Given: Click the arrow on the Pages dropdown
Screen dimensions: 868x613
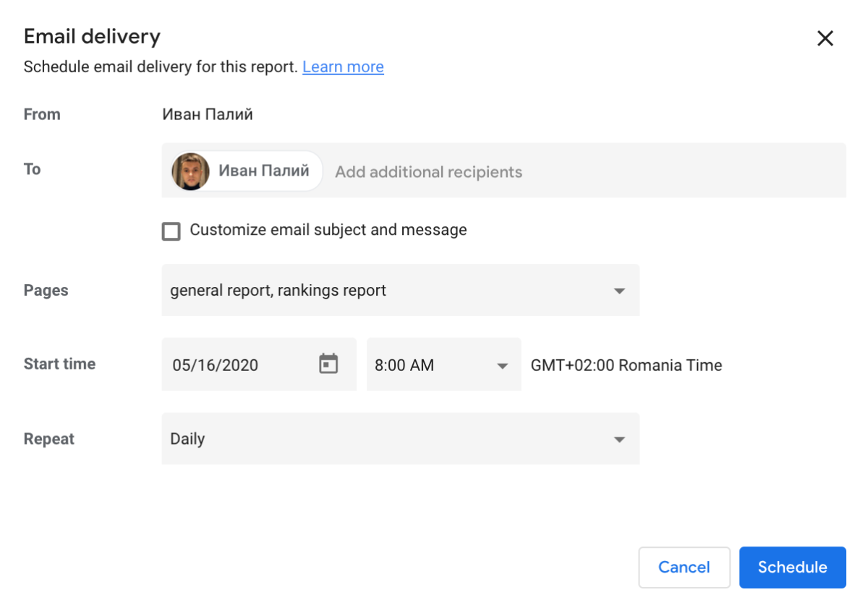Looking at the screenshot, I should click(x=618, y=291).
